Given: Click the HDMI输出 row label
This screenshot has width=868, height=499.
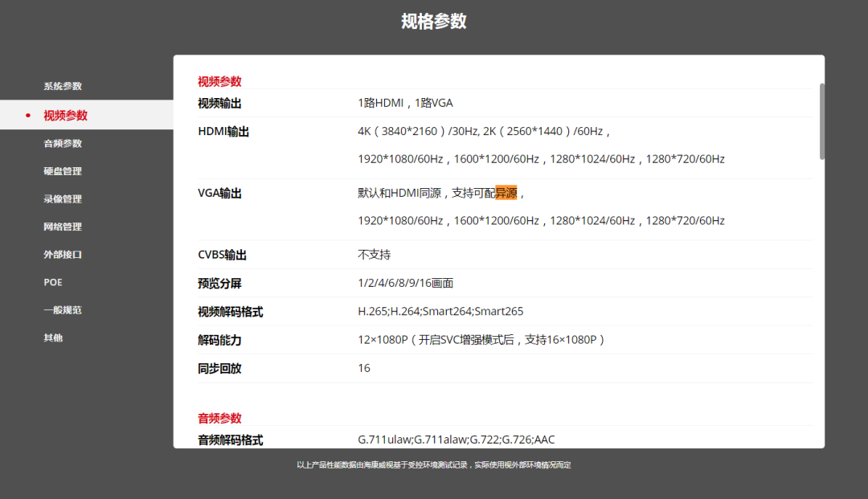Looking at the screenshot, I should [223, 131].
